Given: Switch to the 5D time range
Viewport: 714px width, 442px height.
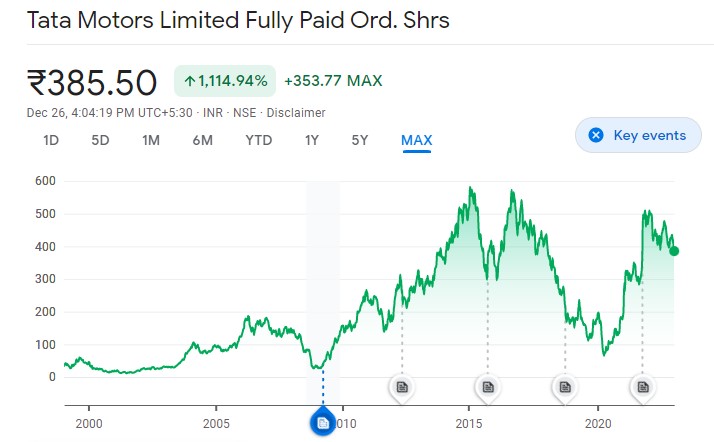Looking at the screenshot, I should tap(100, 140).
